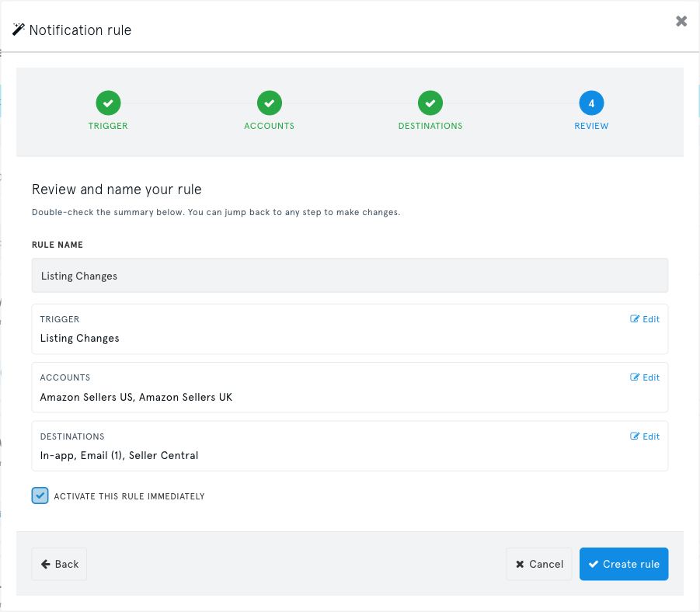The width and height of the screenshot is (700, 612).
Task: Select the REVIEW step label
Action: pos(591,126)
